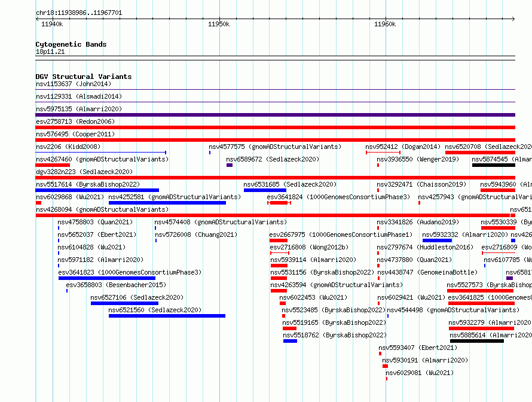Click nsv4574408 gnomAD label

coord(221,222)
